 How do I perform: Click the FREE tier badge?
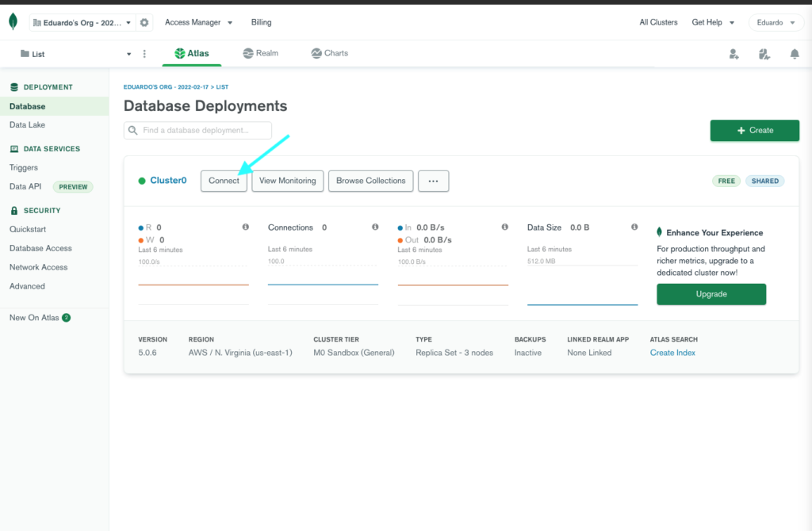coord(726,181)
